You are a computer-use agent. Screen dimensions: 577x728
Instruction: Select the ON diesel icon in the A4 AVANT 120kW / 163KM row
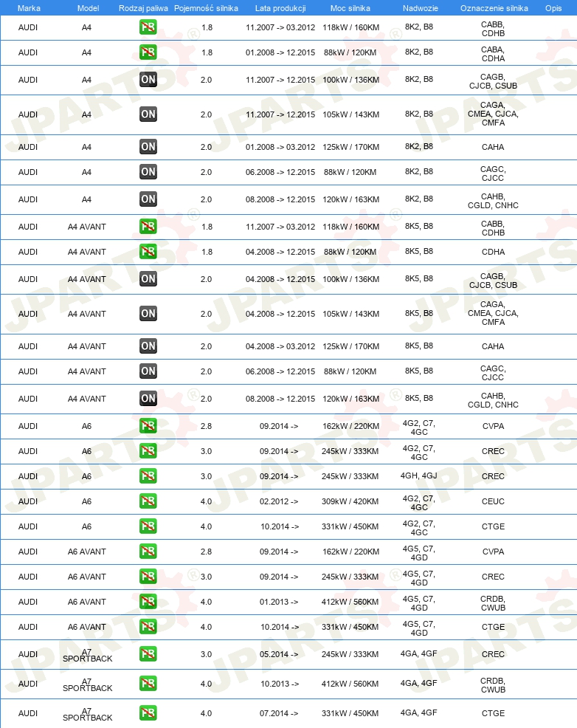point(148,399)
